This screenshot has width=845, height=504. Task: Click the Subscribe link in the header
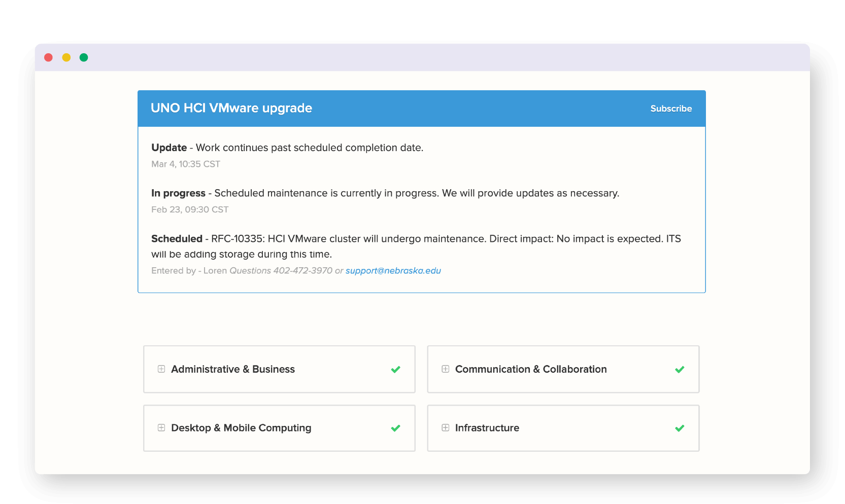pos(671,109)
